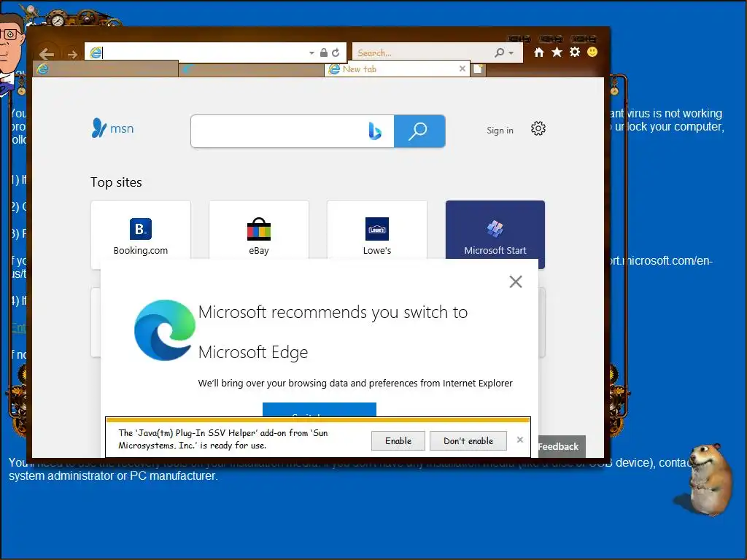Open MSN page settings gear
Viewport: 747px width, 560px height.
pos(538,128)
